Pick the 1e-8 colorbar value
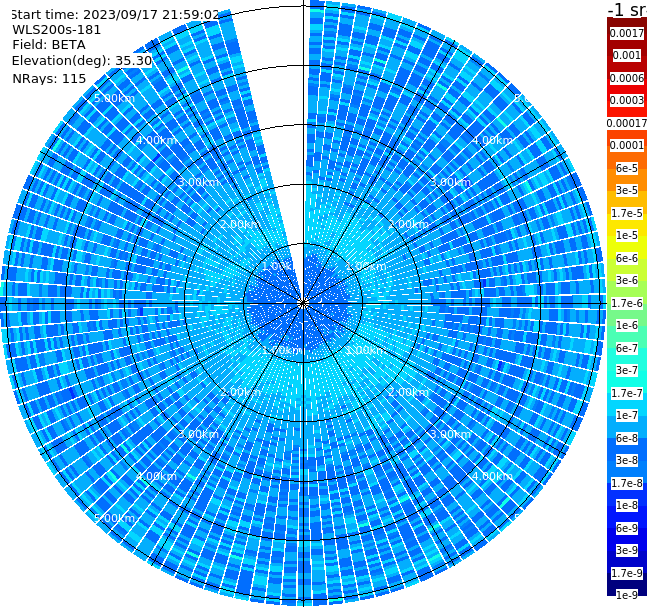 tap(627, 505)
